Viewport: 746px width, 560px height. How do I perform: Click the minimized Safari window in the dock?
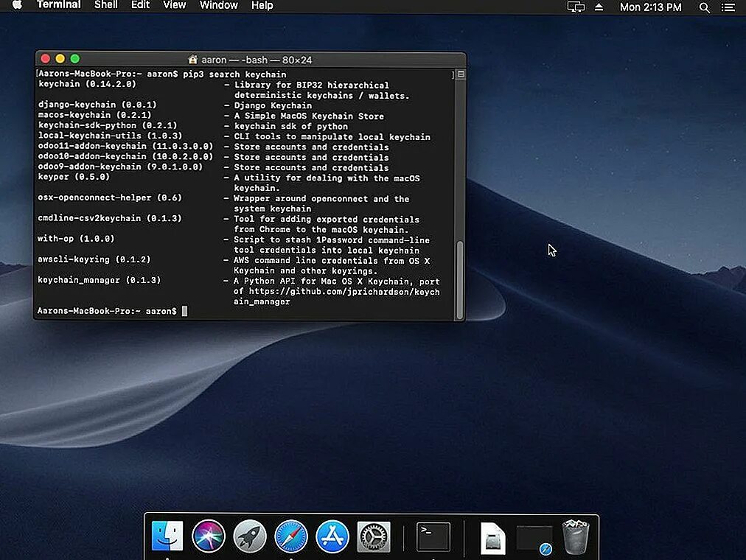pyautogui.click(x=534, y=536)
